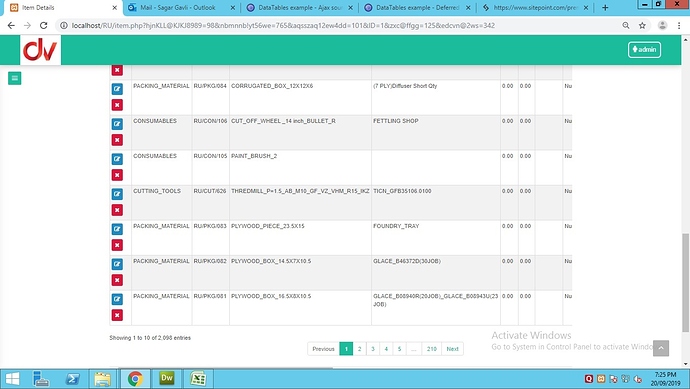Jump to page 210 of entries
690x389 pixels.
coord(432,349)
